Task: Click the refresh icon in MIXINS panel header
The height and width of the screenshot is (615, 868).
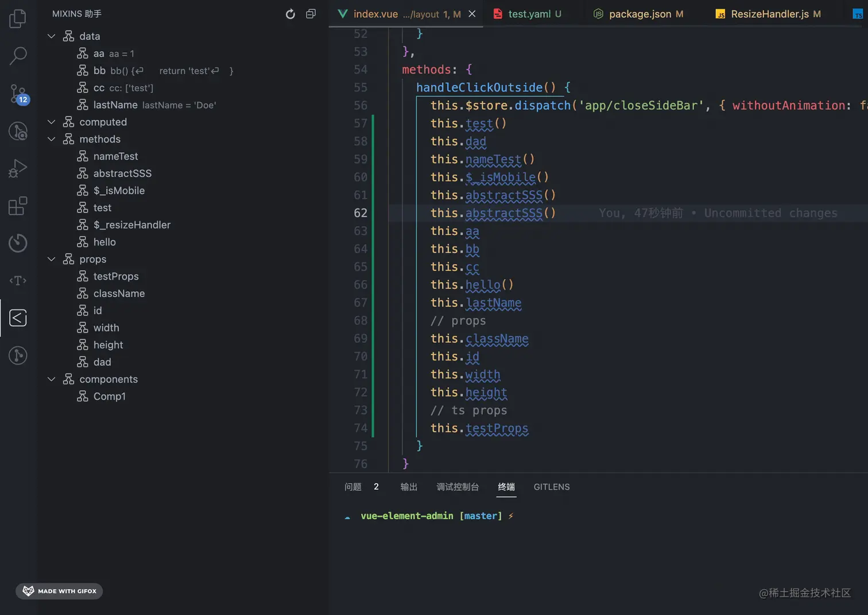Action: pos(290,14)
